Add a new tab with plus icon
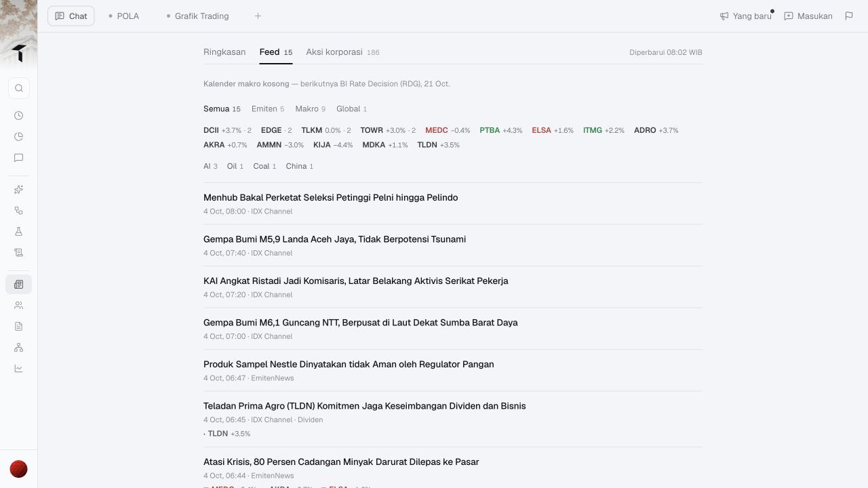Screen dimensions: 868x488 pyautogui.click(x=258, y=16)
